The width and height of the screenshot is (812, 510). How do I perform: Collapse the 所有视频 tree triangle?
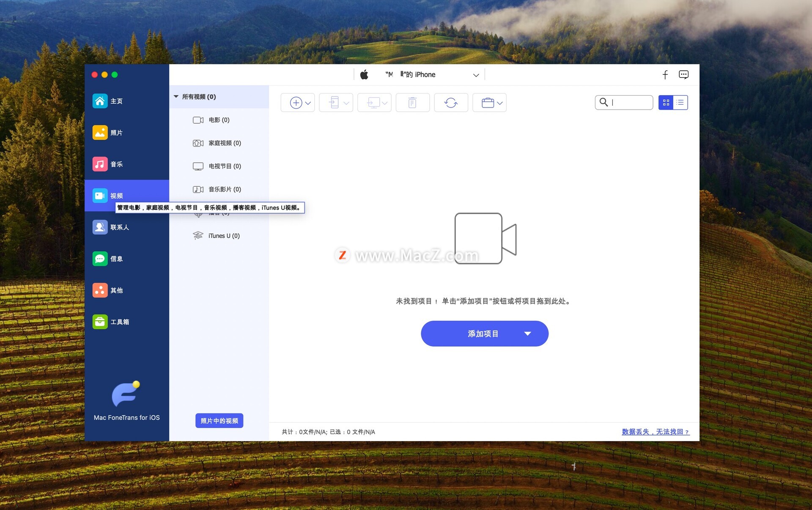click(176, 96)
